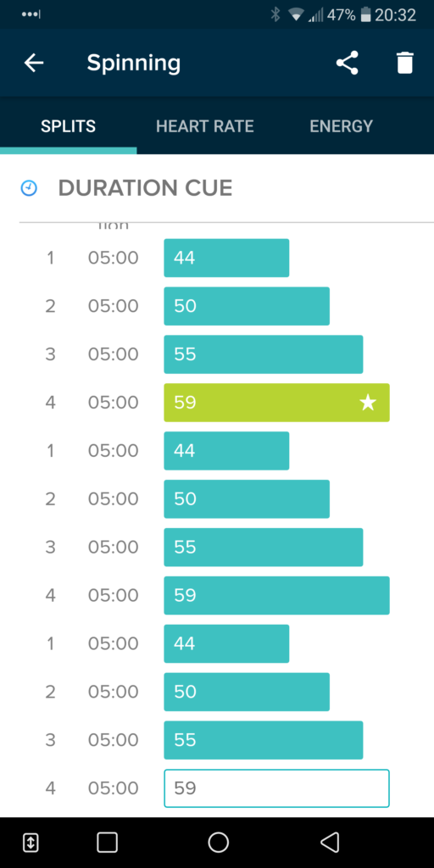The width and height of the screenshot is (434, 868).
Task: Switch to the Energy tab
Action: click(341, 126)
